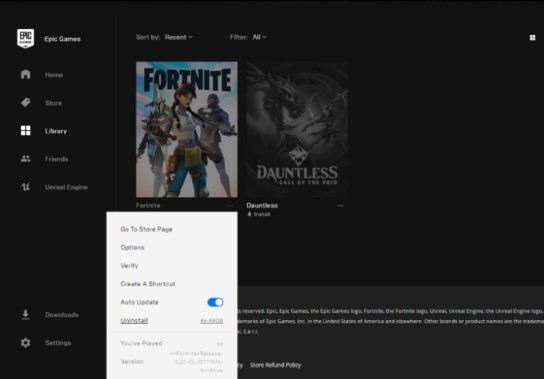Select the Library grid icon
Viewport: 544px width, 379px height.
25,130
